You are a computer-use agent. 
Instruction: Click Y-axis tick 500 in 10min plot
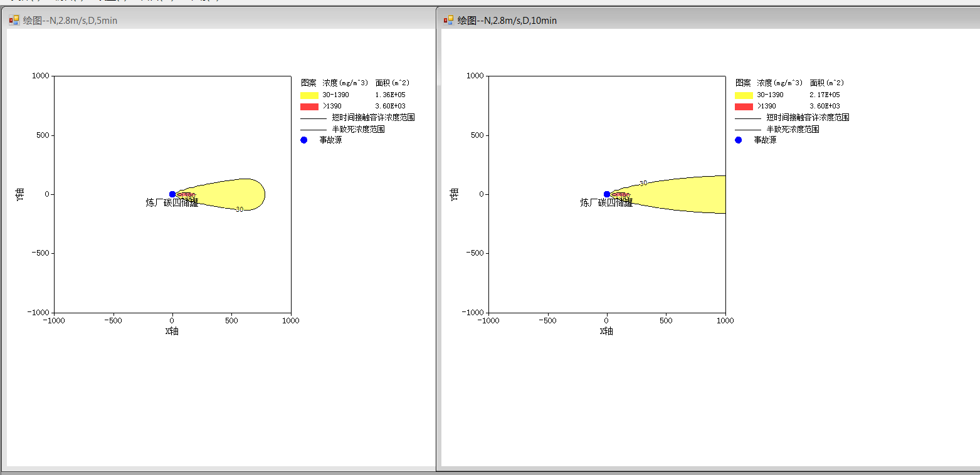[477, 135]
